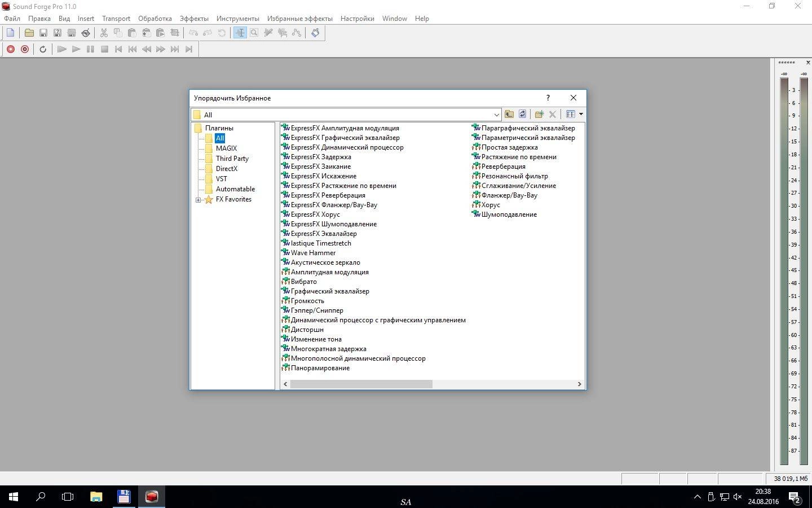The image size is (812, 508).
Task: Open the Обработка menu
Action: 155,19
